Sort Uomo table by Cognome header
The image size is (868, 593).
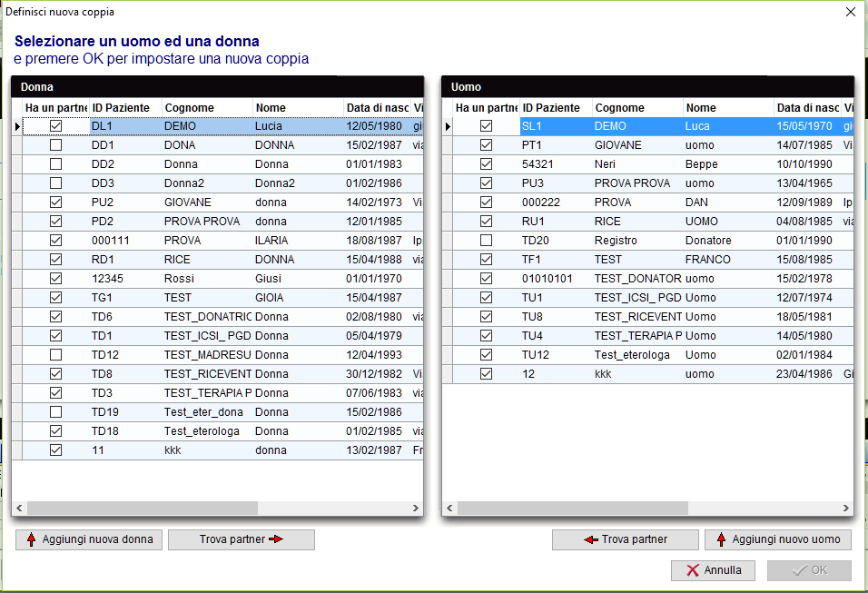click(637, 108)
